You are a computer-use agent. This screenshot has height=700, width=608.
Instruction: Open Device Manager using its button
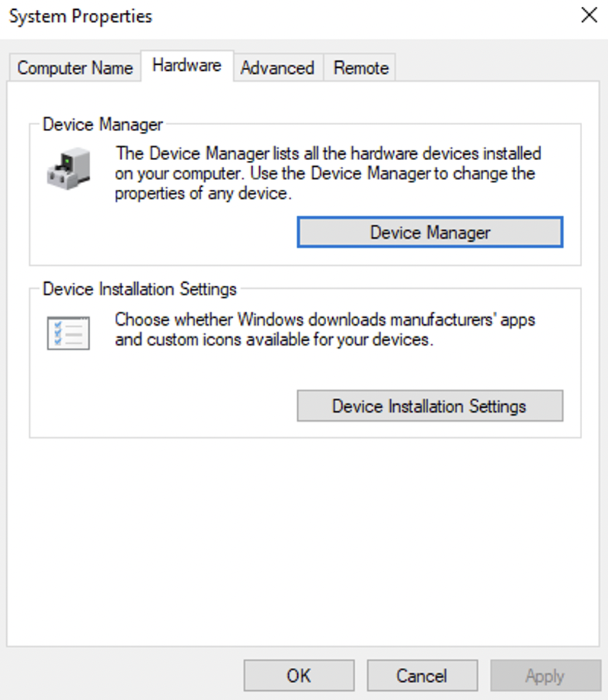click(430, 233)
